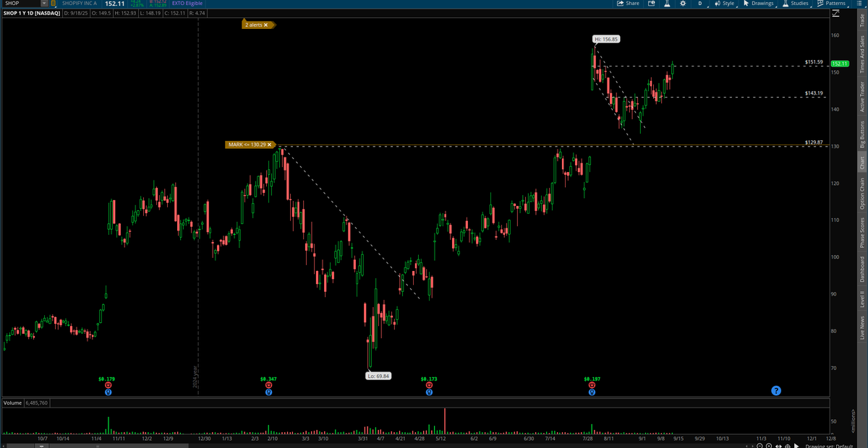Click the earnings icon under $0.179
This screenshot has width=868, height=448.
(x=108, y=387)
